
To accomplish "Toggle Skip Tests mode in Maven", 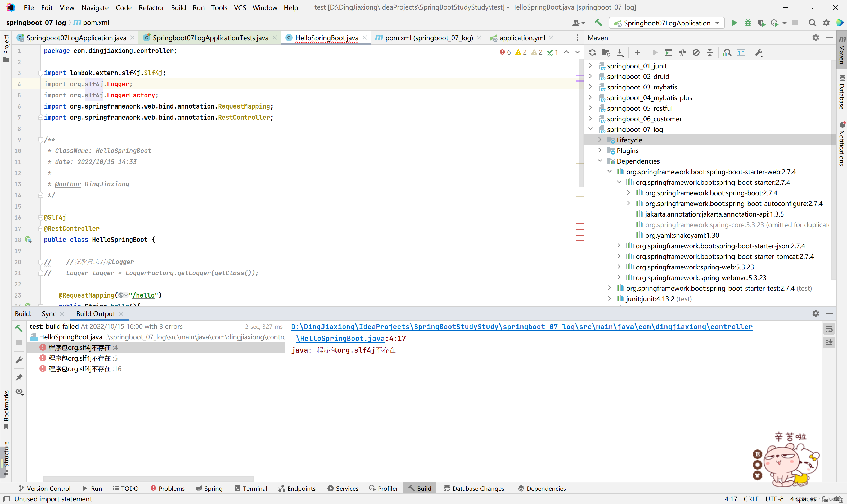I will [x=696, y=53].
